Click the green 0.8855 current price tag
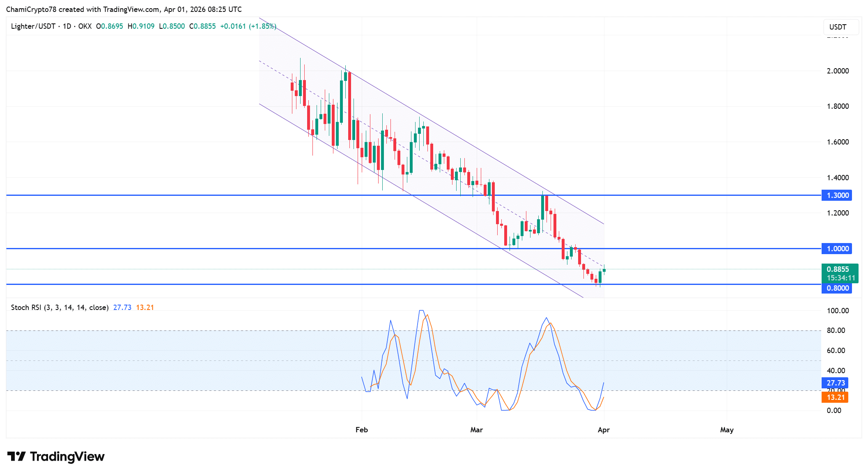Image resolution: width=868 pixels, height=475 pixels. 839,269
